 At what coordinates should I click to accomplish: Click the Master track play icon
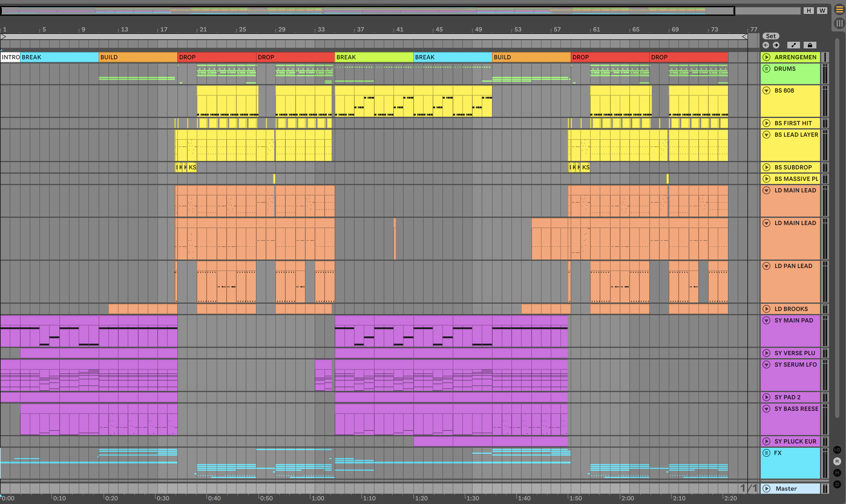(766, 488)
